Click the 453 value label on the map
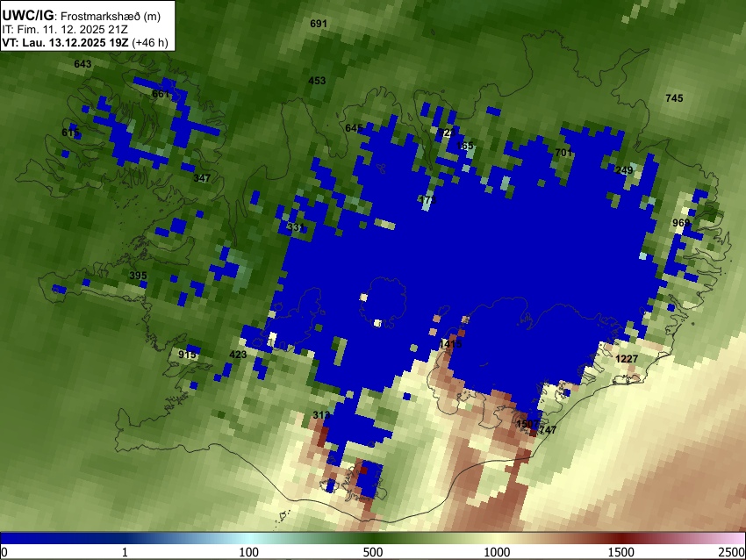The image size is (746, 560). coord(317,81)
